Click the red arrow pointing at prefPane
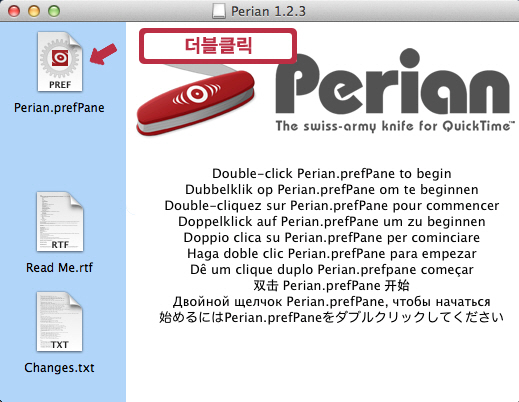519x402 pixels. click(x=103, y=54)
